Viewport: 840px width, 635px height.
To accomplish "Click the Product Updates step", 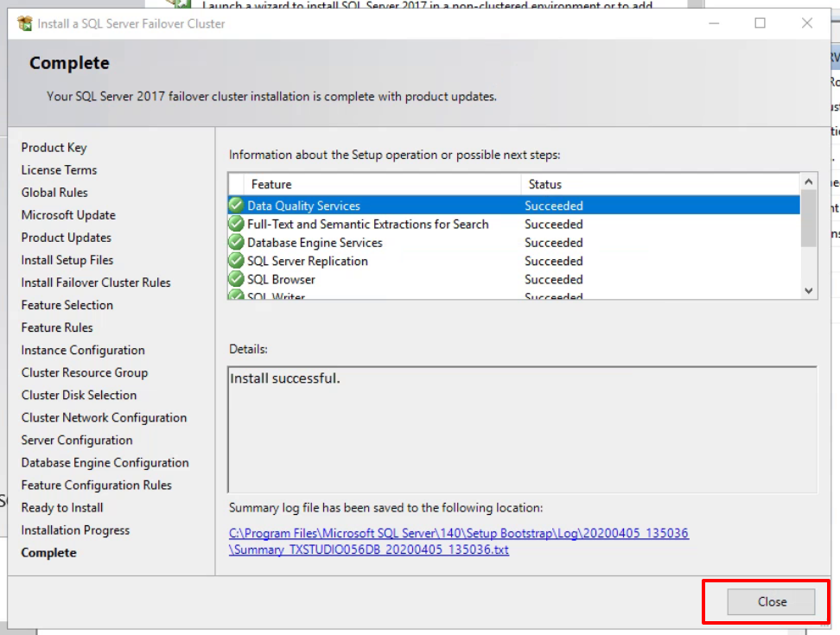I will pos(66,238).
